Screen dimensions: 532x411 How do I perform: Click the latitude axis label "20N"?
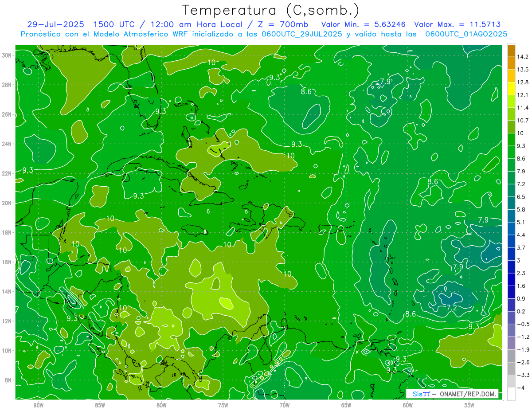click(8, 203)
